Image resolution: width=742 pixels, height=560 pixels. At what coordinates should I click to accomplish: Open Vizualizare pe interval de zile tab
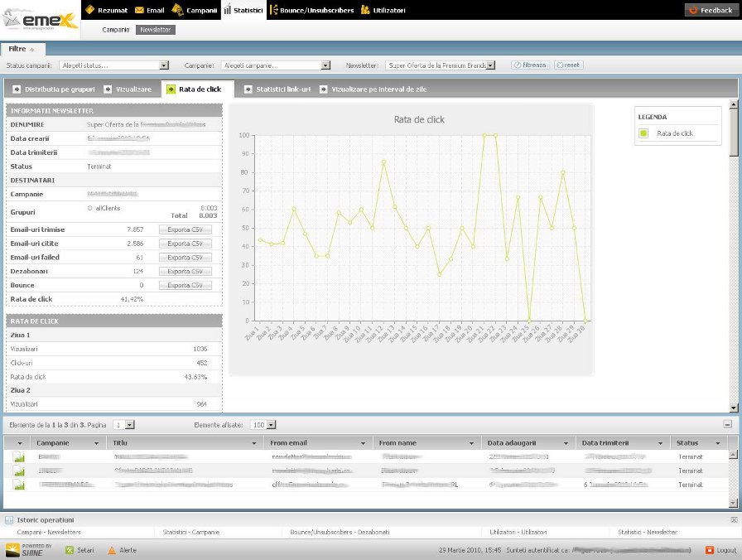373,89
